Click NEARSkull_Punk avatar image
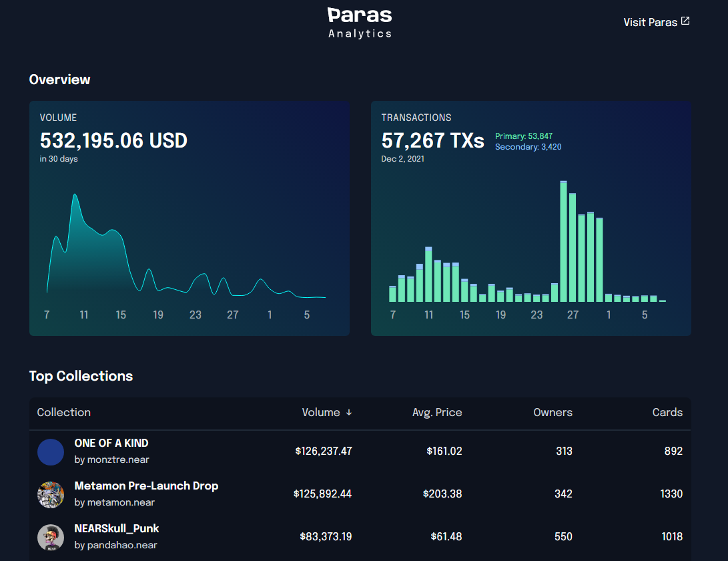The image size is (728, 561). tap(51, 538)
